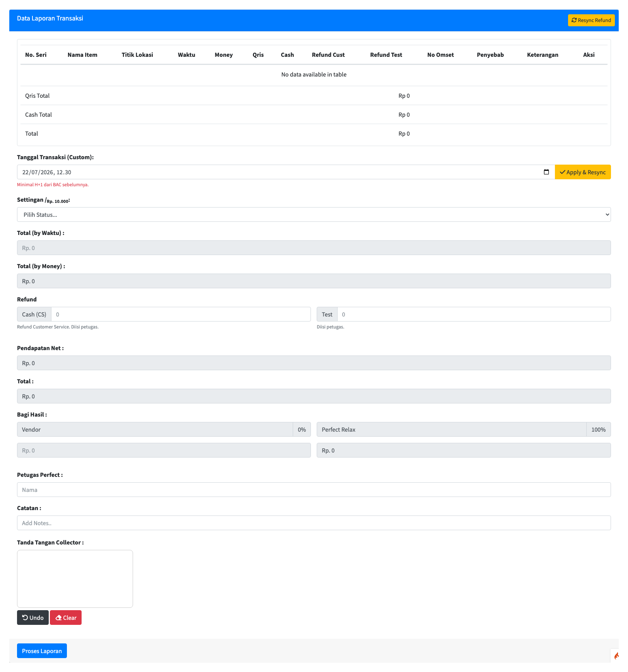Click inside the collector signature pad

point(75,579)
